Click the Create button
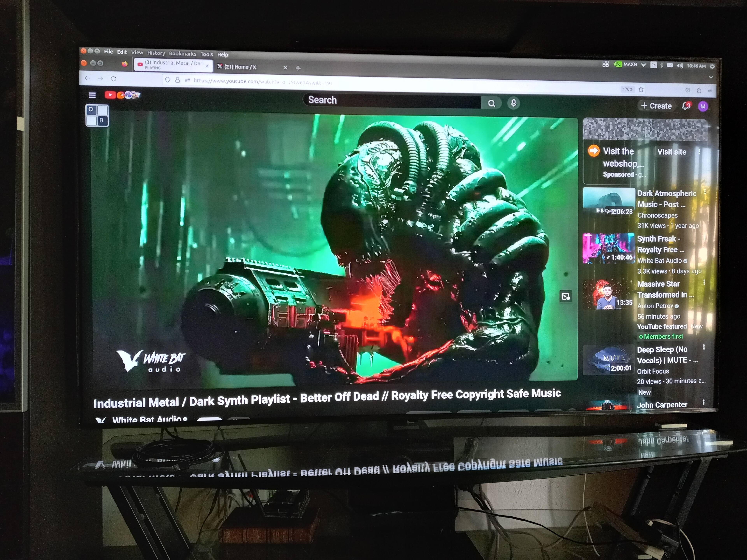The height and width of the screenshot is (560, 747). coord(656,106)
